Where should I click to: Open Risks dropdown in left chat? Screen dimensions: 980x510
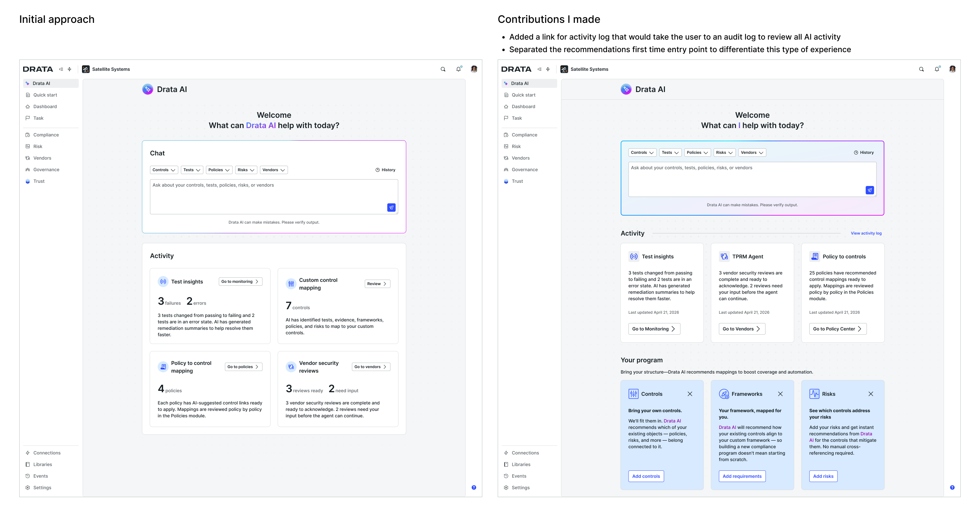[x=246, y=170]
